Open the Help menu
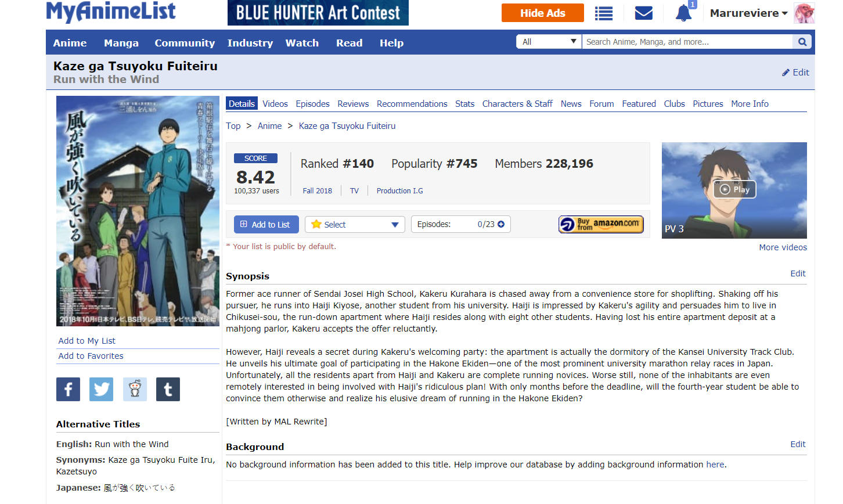 click(392, 43)
